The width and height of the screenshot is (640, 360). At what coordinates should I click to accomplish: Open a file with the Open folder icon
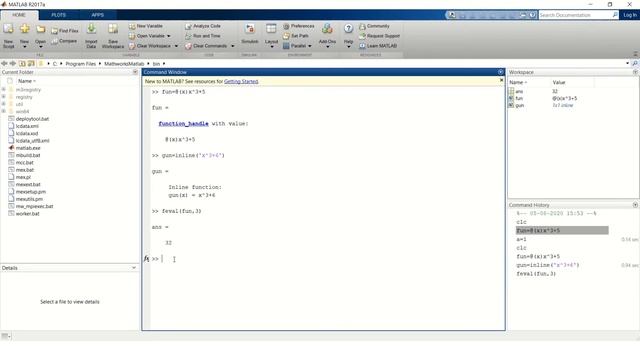pyautogui.click(x=40, y=36)
